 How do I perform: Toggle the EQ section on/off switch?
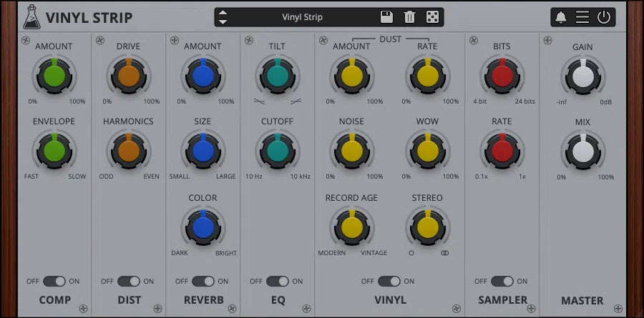(278, 282)
